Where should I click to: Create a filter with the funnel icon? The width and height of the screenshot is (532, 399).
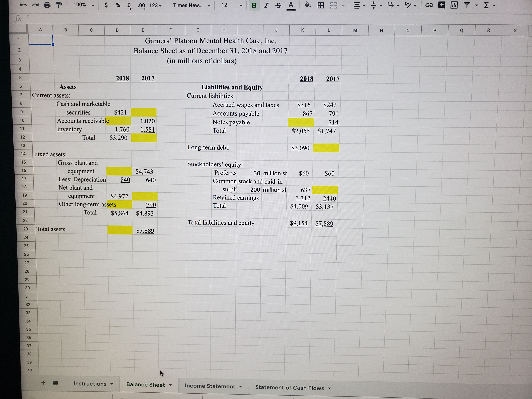[x=467, y=5]
